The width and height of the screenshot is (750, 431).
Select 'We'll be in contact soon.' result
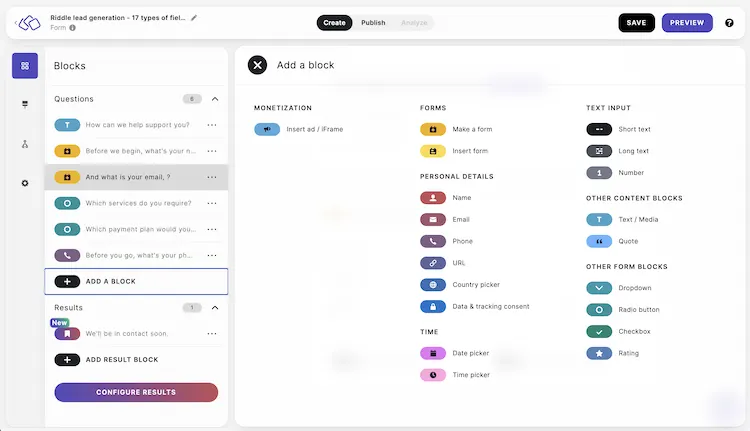136,333
